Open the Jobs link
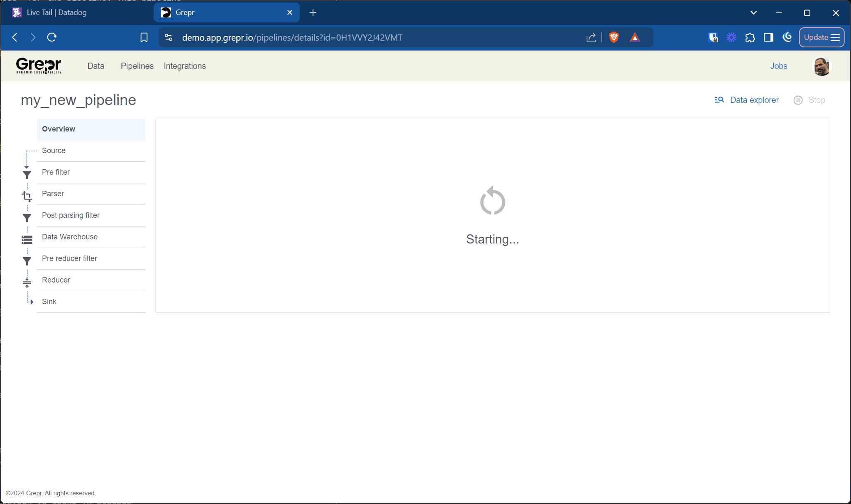 coord(779,66)
